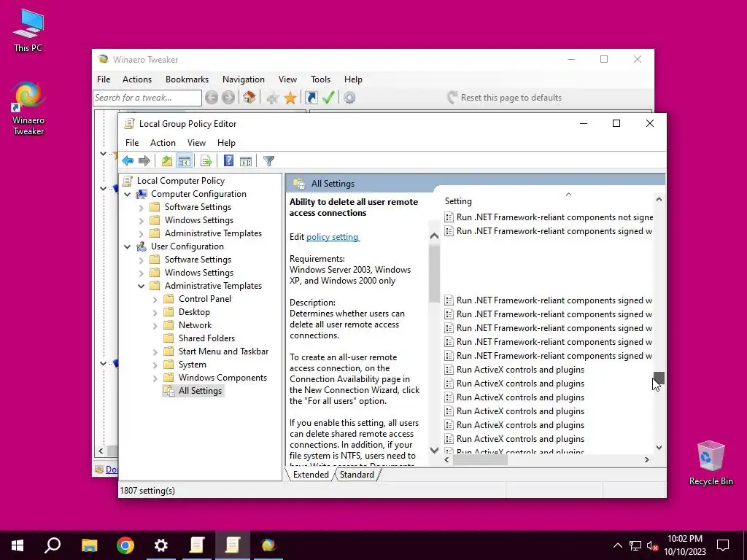Click the grey add-bookmark star in Winaero
The width and height of the screenshot is (747, 560).
click(x=273, y=98)
